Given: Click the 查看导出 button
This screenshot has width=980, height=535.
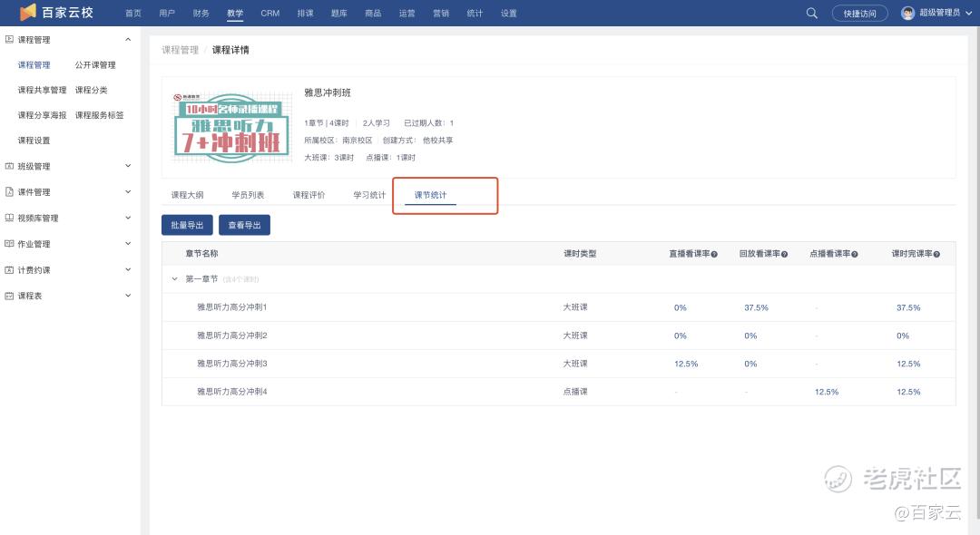Looking at the screenshot, I should [x=244, y=226].
